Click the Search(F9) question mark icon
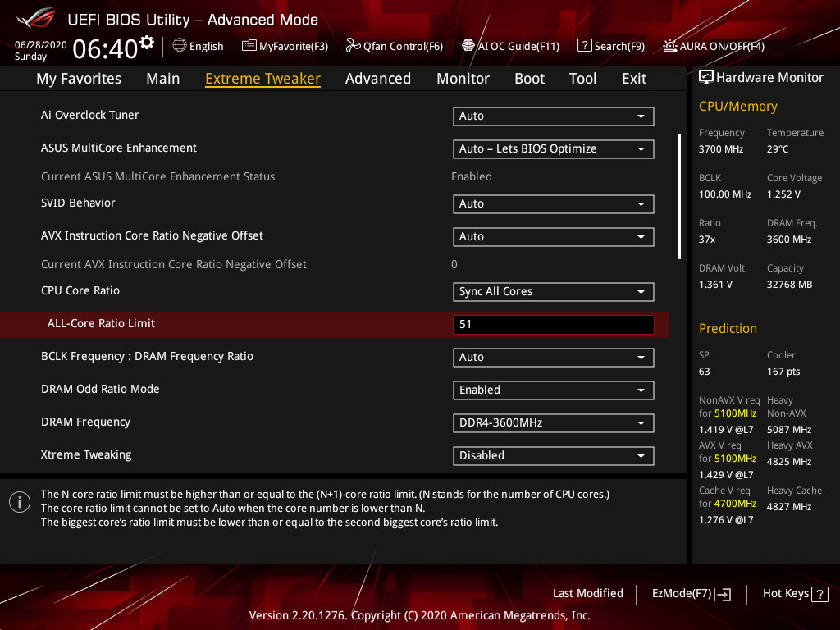This screenshot has width=840, height=630. click(584, 46)
